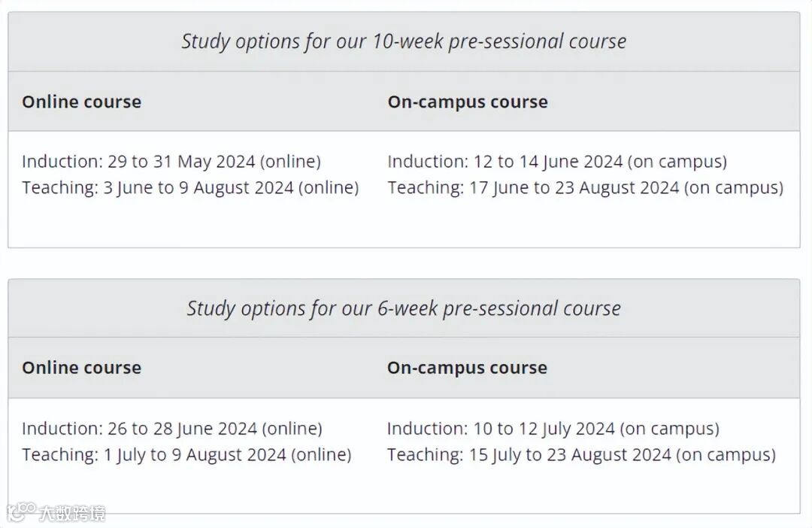This screenshot has height=528, width=812.
Task: Select On-campus course header in 10-week table
Action: click(467, 102)
